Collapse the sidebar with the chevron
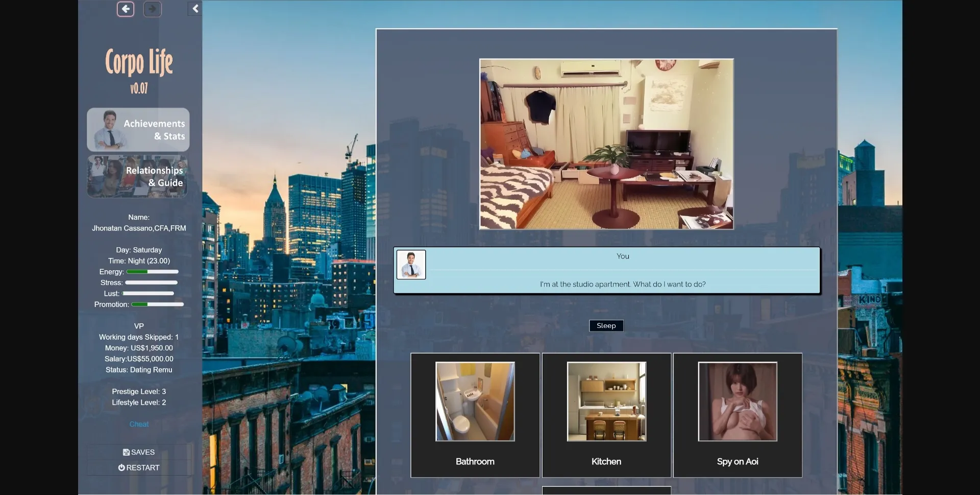 pos(195,9)
